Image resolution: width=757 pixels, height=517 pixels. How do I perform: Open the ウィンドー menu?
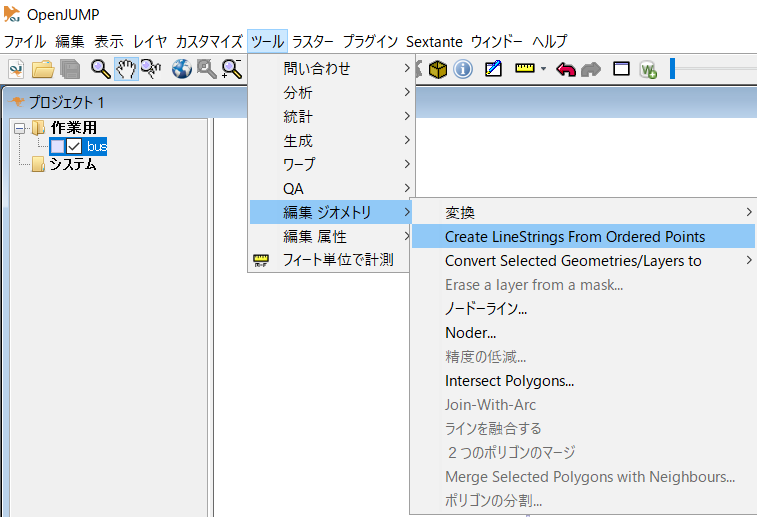pos(497,42)
